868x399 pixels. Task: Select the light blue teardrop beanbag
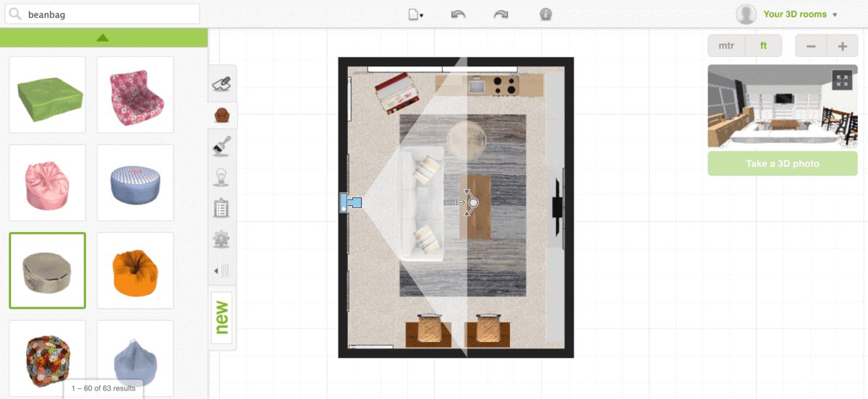135,359
